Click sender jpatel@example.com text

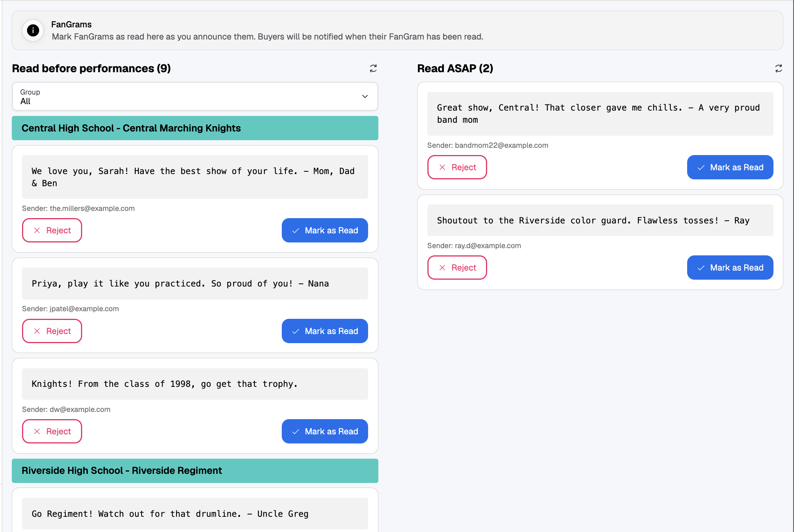click(x=84, y=309)
